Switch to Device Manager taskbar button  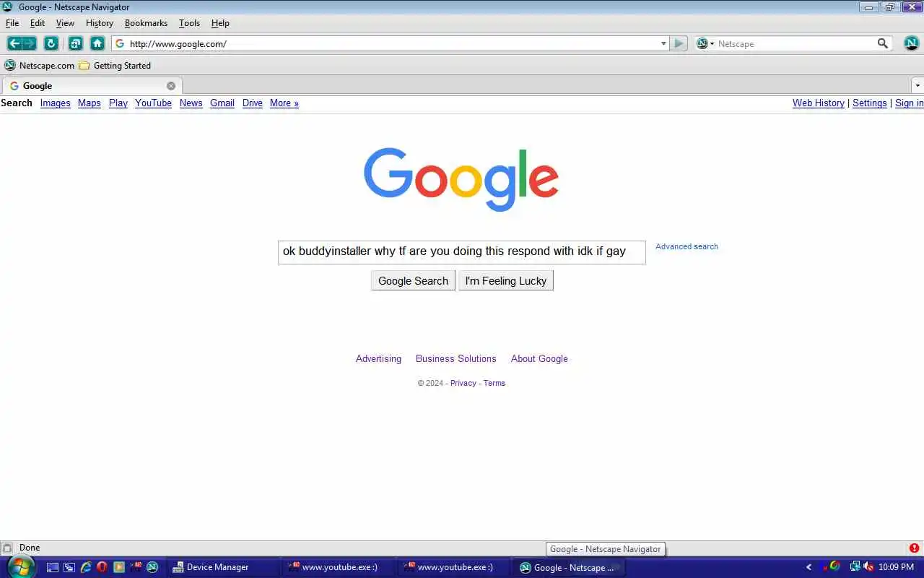pyautogui.click(x=222, y=567)
